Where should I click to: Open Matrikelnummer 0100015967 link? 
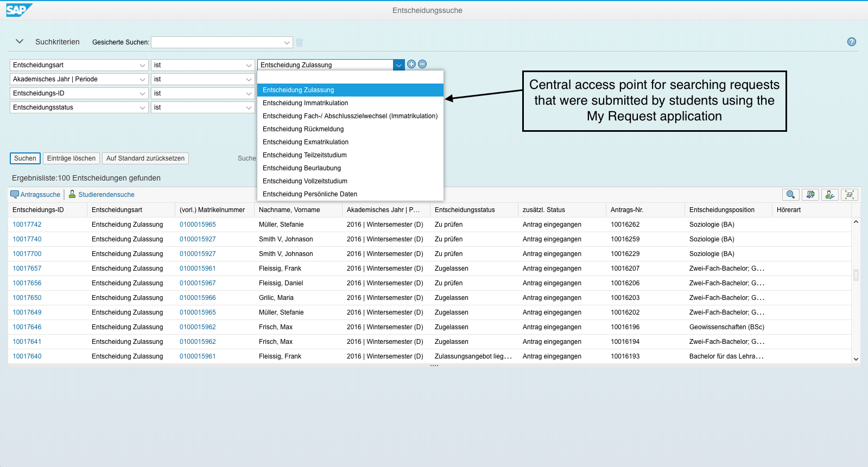[198, 283]
